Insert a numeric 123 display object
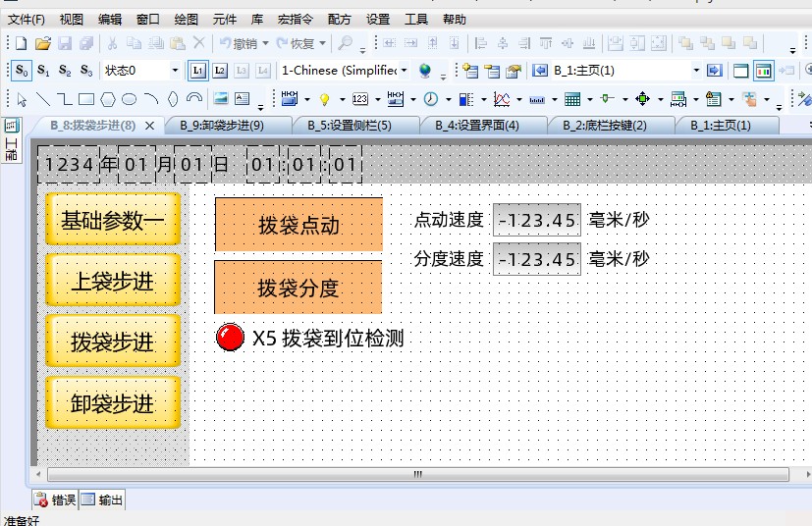This screenshot has height=526, width=812. [359, 99]
